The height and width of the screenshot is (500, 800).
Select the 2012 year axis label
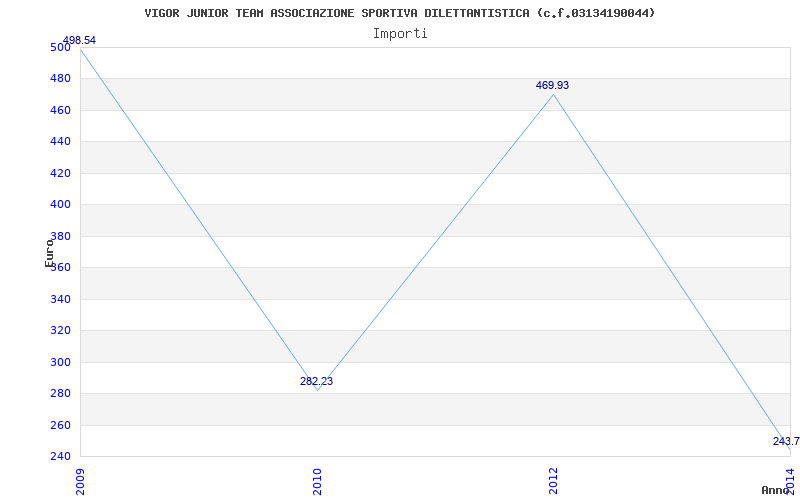(554, 481)
